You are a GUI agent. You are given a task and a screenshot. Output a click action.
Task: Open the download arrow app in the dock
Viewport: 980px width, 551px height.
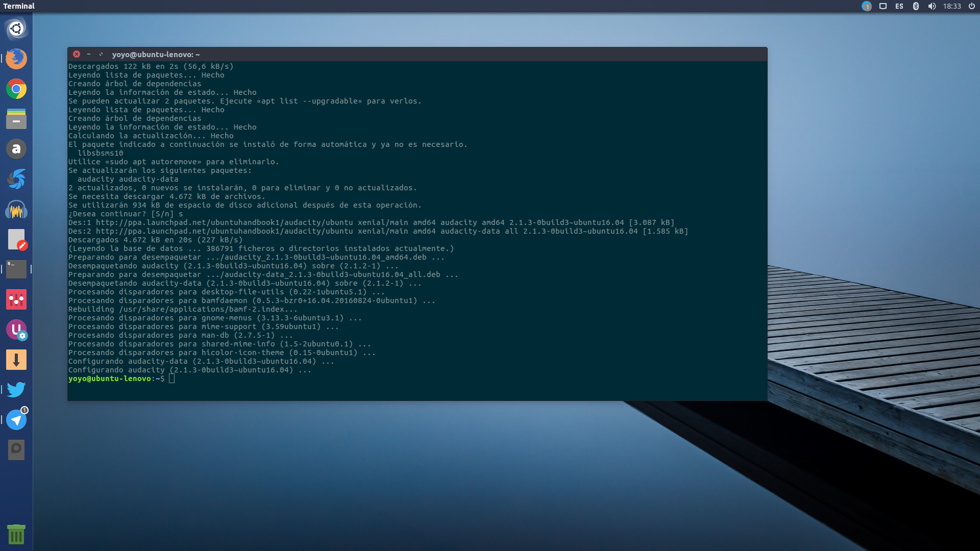point(16,360)
